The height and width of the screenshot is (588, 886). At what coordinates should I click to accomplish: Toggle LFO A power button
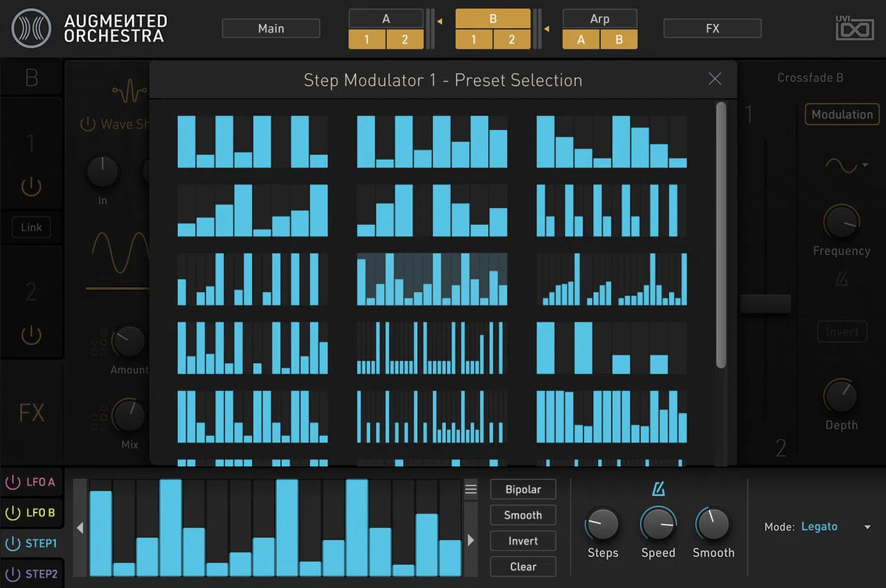[13, 482]
